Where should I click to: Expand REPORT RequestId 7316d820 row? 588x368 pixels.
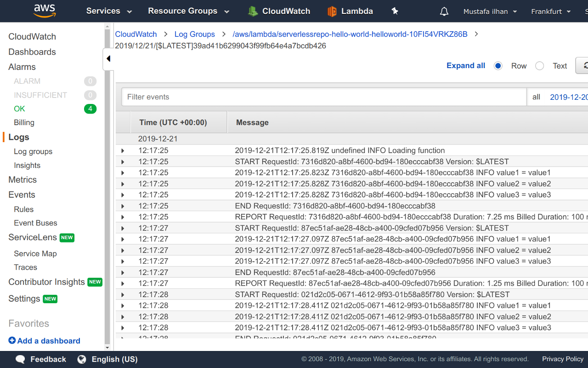coord(123,217)
